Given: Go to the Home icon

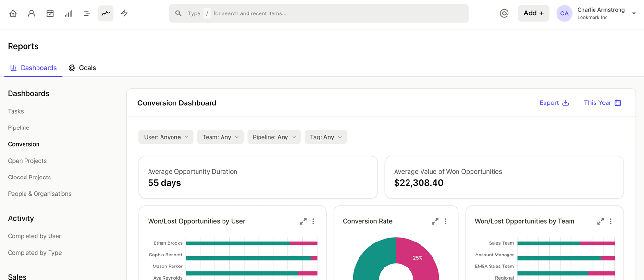Looking at the screenshot, I should (x=13, y=13).
